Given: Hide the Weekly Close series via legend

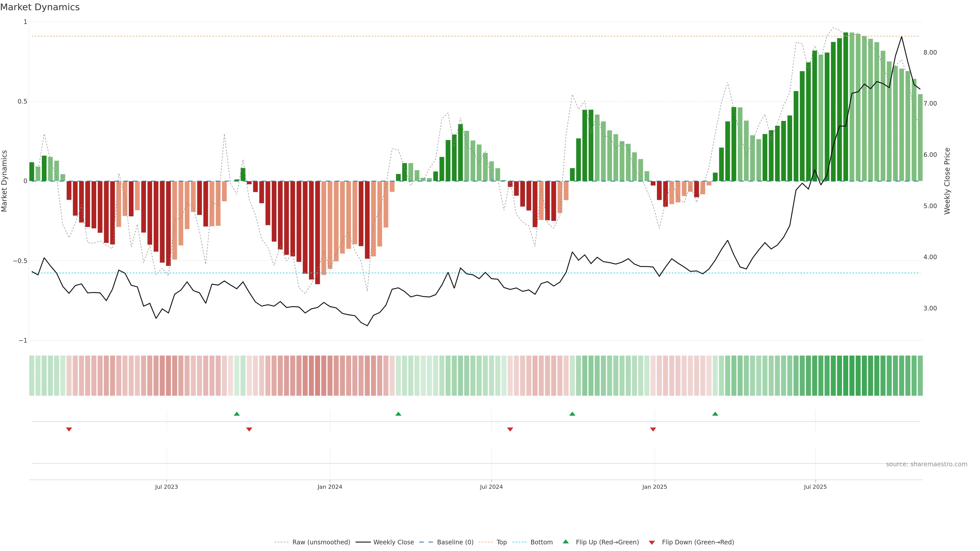Looking at the screenshot, I should tap(393, 542).
